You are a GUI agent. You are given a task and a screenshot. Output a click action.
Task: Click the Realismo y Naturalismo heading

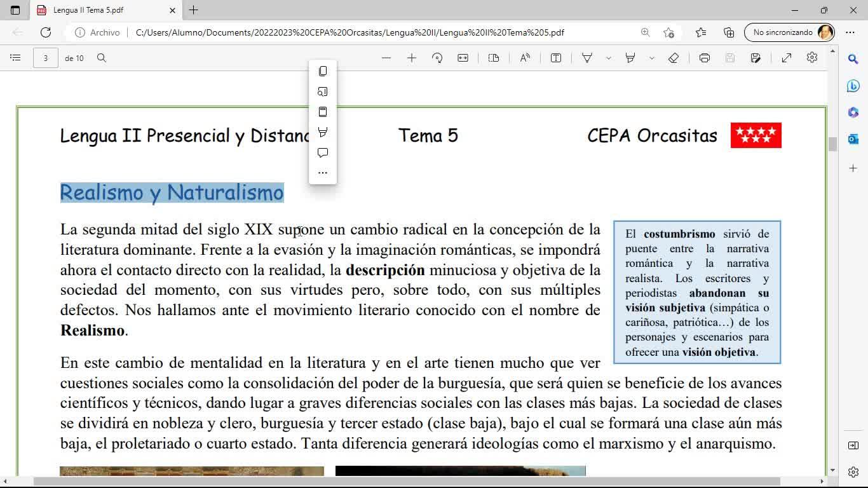172,193
